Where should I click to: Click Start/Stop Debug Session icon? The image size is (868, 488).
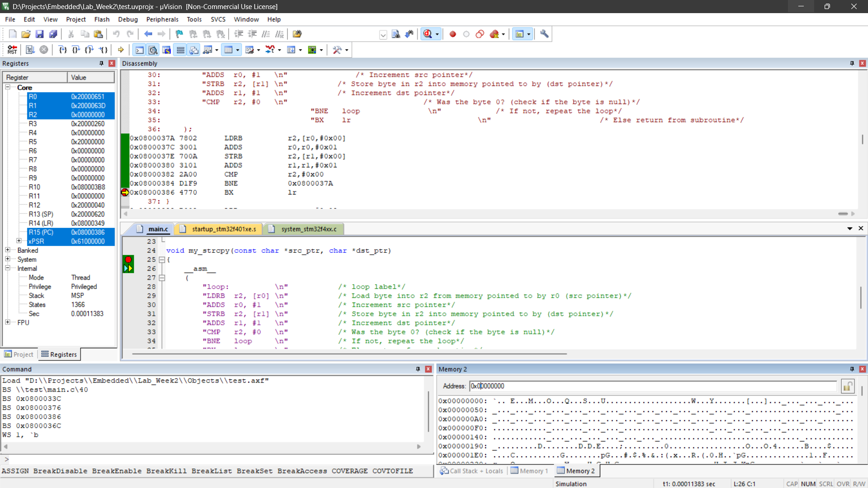[427, 34]
